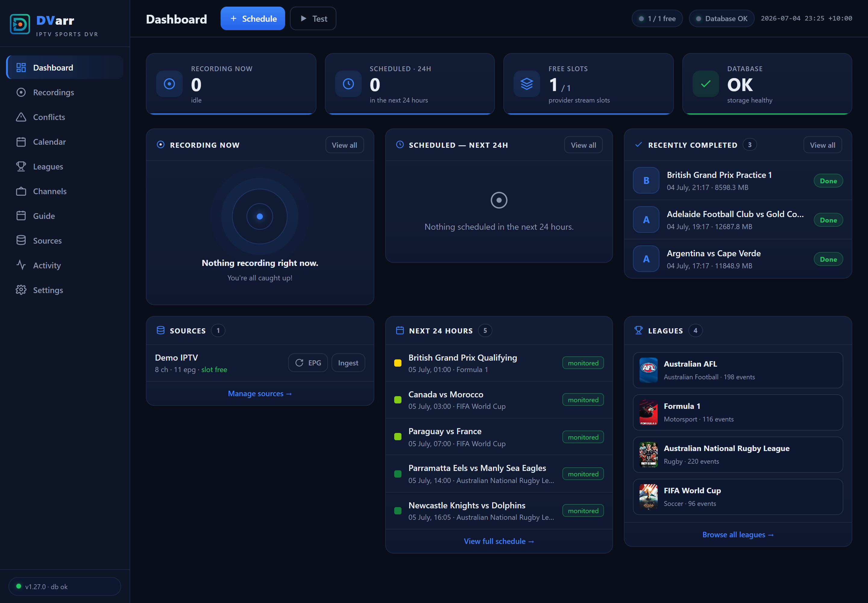868x603 pixels.
Task: Click the EPG refresh button for Demo IPTV
Action: [x=308, y=363]
